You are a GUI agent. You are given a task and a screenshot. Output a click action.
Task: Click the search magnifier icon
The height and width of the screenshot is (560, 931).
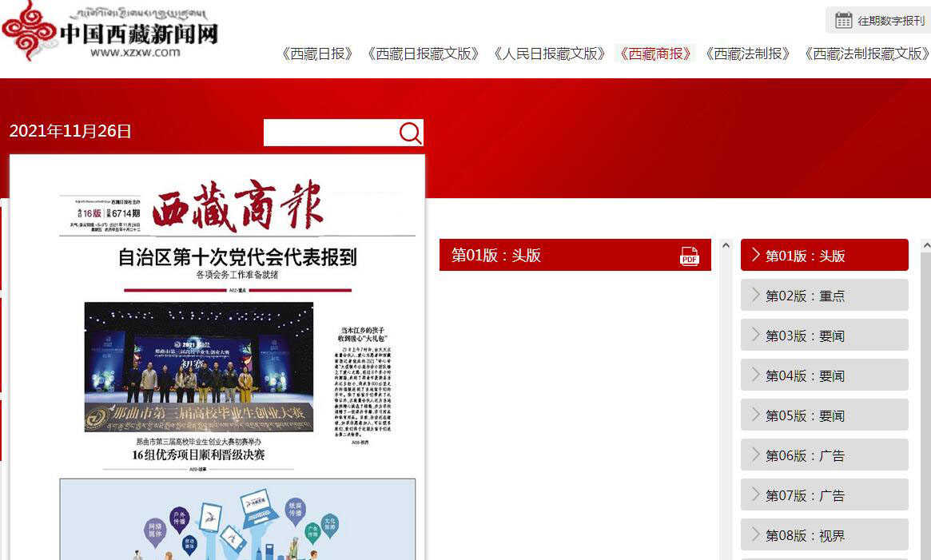pos(410,133)
